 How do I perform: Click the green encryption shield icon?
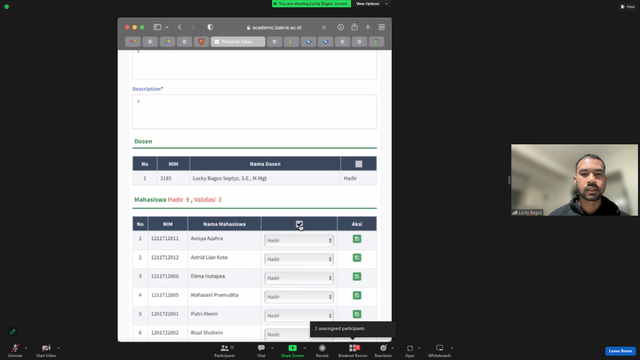tap(7, 7)
